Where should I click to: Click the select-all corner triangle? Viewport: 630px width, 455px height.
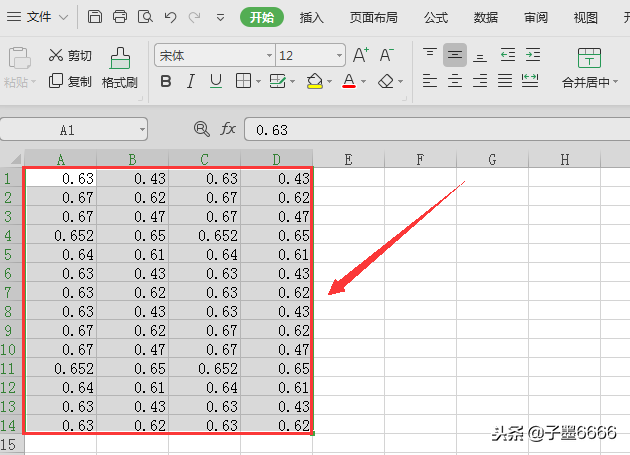pos(15,160)
